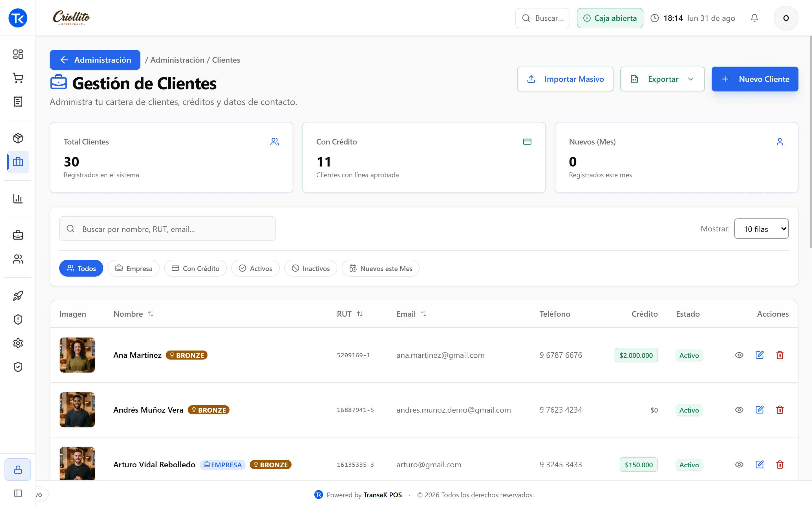Select the Todos filter tab
This screenshot has width=812, height=508.
[81, 268]
